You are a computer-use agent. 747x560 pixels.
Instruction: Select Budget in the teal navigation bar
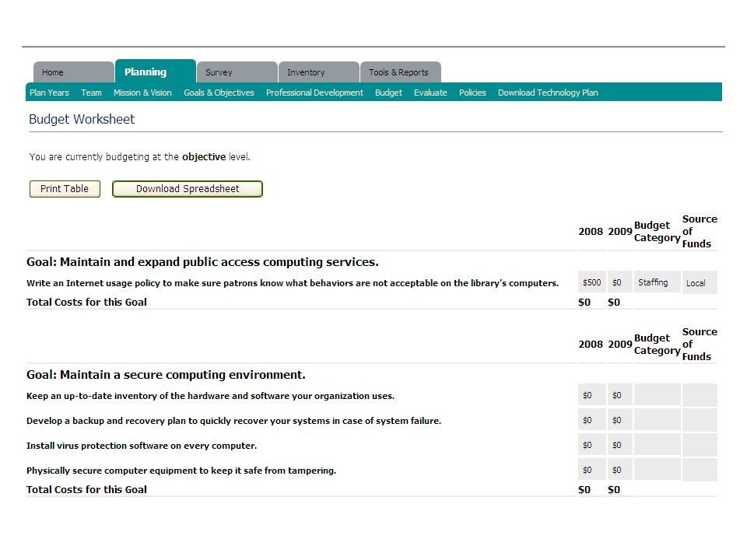[x=388, y=93]
